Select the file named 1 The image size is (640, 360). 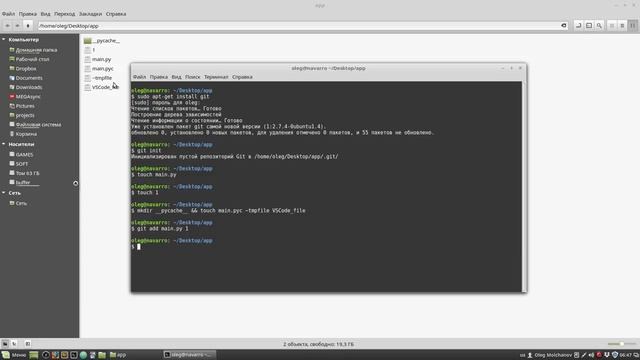pyautogui.click(x=89, y=50)
